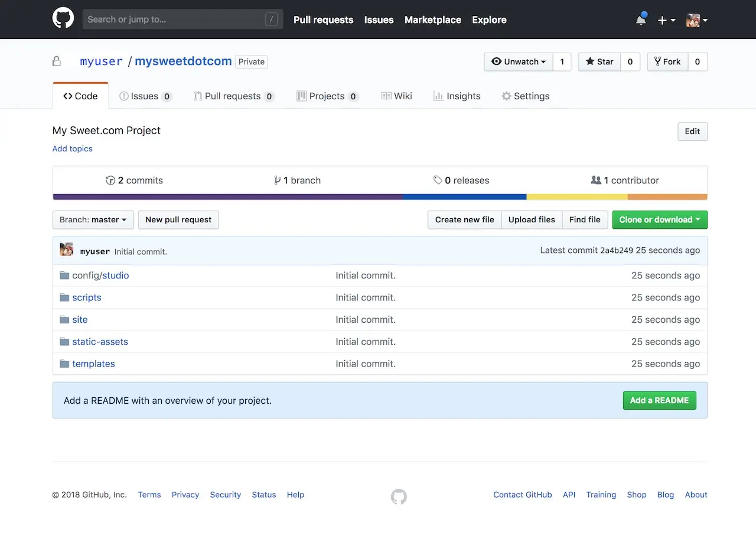Image resolution: width=756 pixels, height=535 pixels.
Task: Open the site folder
Action: pyautogui.click(x=80, y=319)
